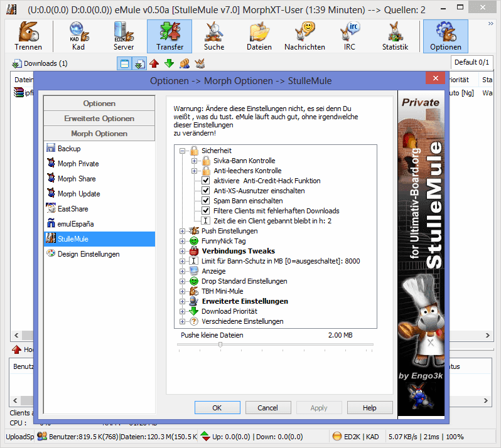This screenshot has width=501, height=448.
Task: Click the Pushe kleine Dateien slider handle
Action: click(220, 345)
